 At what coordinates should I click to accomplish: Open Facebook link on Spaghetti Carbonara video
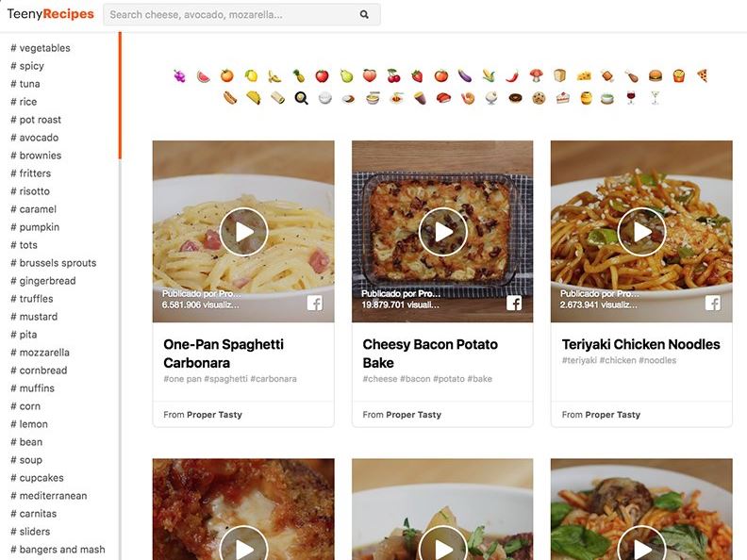point(315,304)
